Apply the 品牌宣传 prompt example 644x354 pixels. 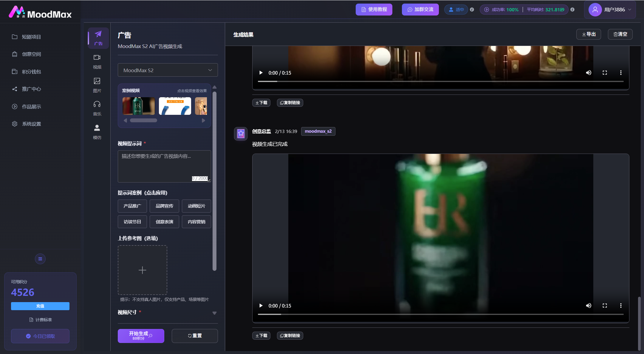point(164,206)
